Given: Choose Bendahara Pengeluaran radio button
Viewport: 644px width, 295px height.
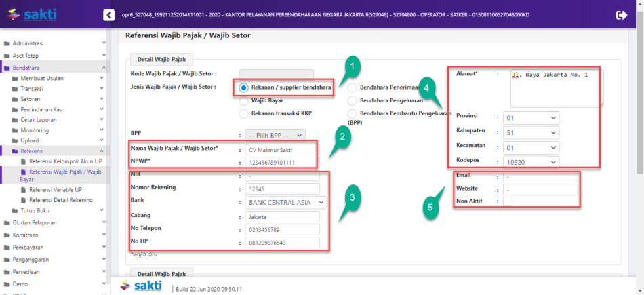Looking at the screenshot, I should (x=353, y=100).
